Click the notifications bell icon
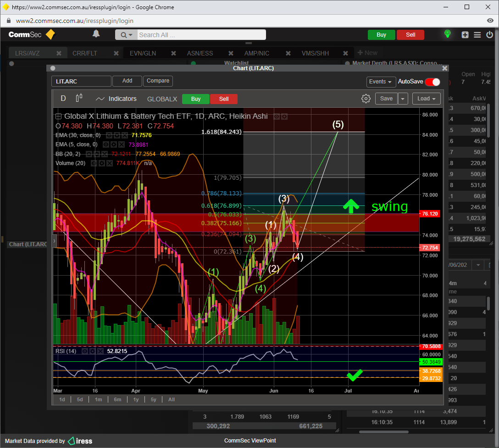Screen dimensions: 499x448 click(96, 34)
